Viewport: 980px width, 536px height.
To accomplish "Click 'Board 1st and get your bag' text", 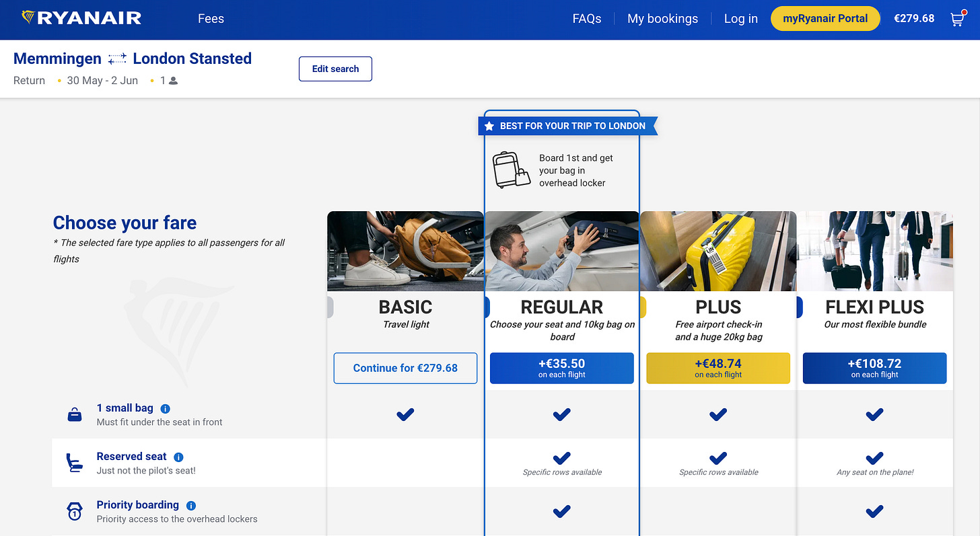I will (x=576, y=170).
